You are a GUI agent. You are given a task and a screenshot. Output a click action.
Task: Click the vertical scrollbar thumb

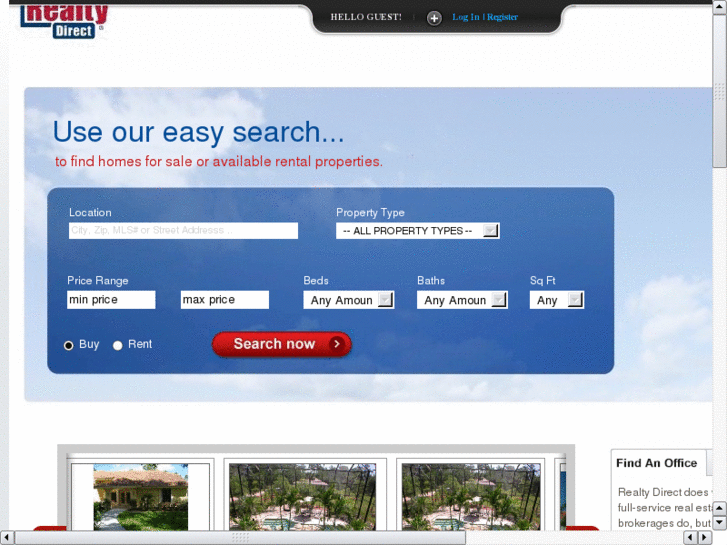720,91
